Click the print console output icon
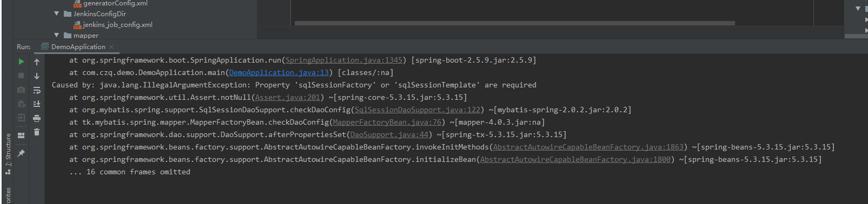Image resolution: width=868 pixels, height=204 pixels. point(37,118)
